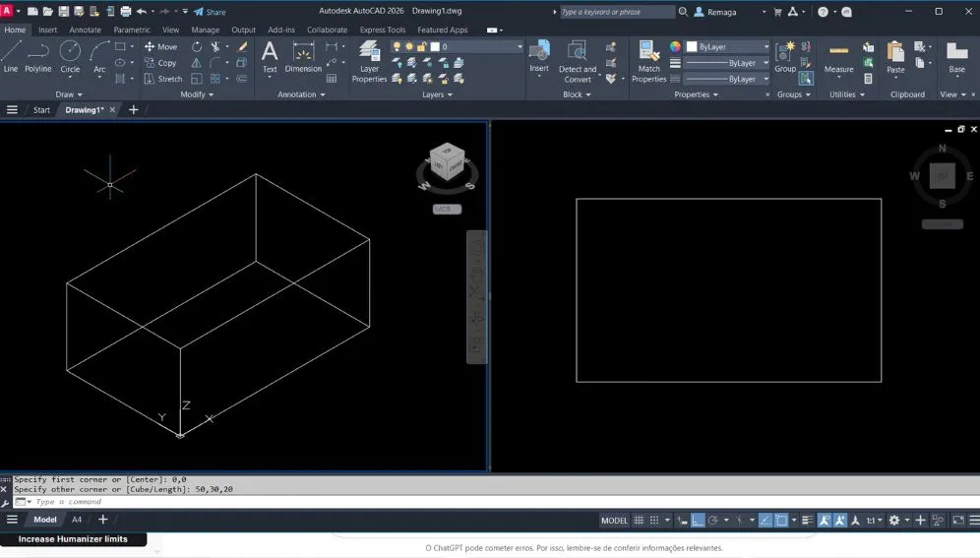Click the keyword search field
Viewport: 980px width, 558px height.
(x=616, y=12)
